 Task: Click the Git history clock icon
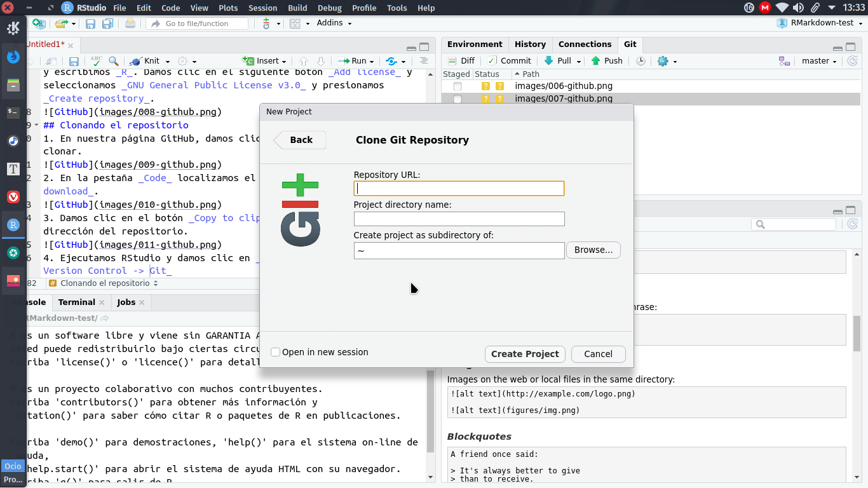(x=641, y=61)
